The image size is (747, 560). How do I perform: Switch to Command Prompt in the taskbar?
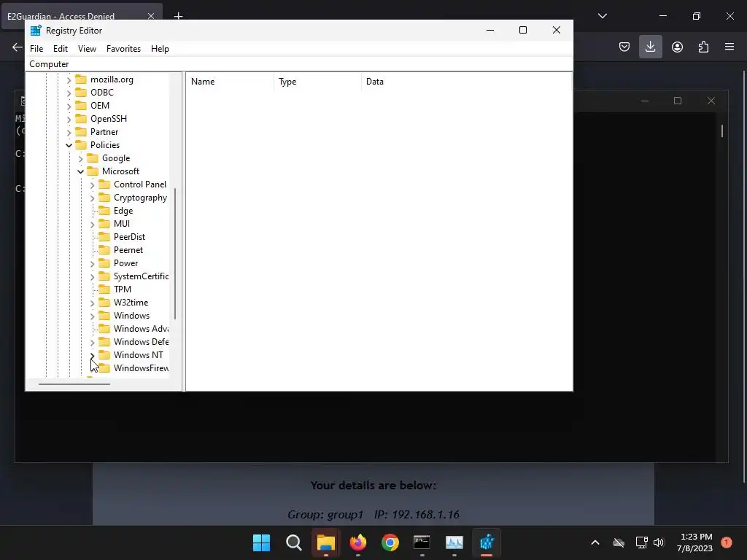click(422, 542)
